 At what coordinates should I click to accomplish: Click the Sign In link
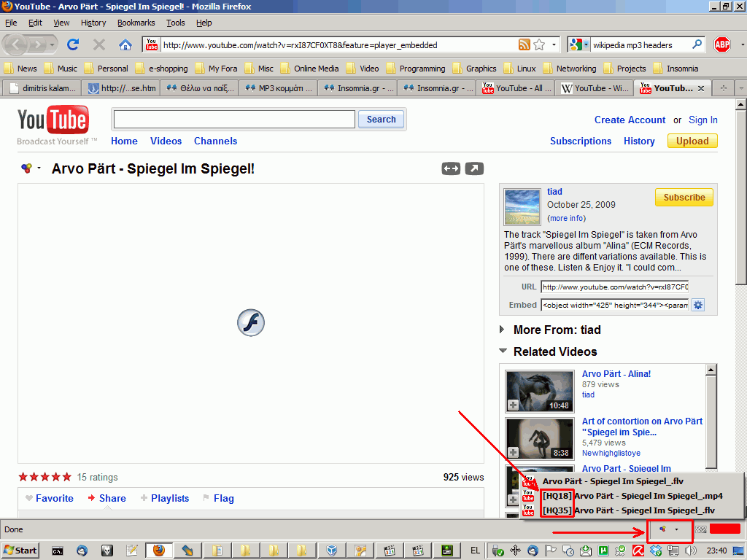[703, 120]
